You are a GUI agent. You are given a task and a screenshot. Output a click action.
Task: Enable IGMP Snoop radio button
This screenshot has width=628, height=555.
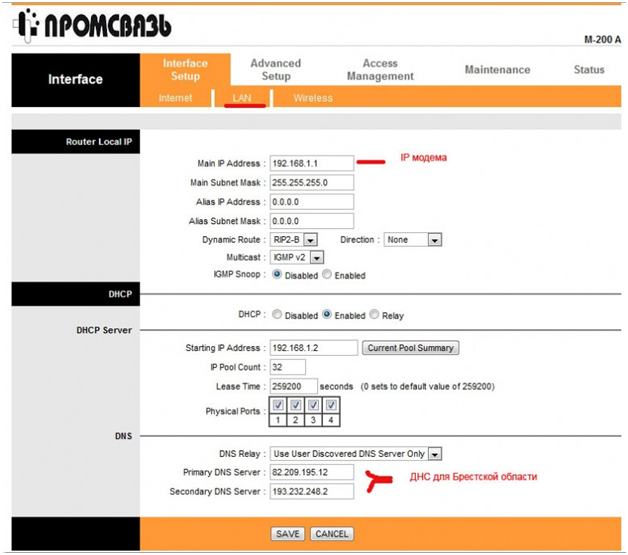327,275
